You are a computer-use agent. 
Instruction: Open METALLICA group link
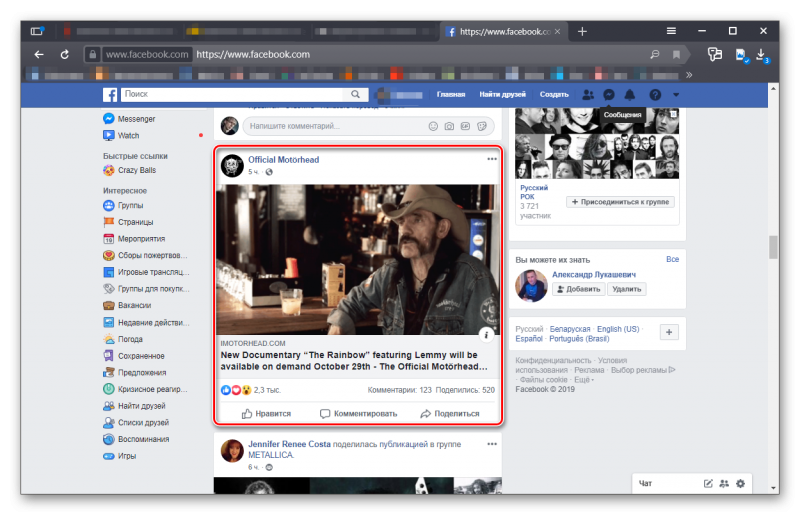271,455
